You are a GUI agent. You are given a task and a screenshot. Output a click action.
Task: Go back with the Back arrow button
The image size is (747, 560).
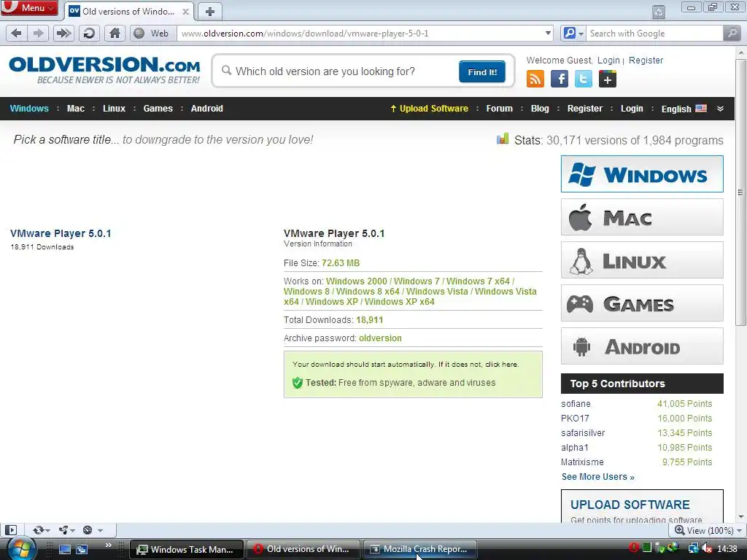tap(16, 34)
